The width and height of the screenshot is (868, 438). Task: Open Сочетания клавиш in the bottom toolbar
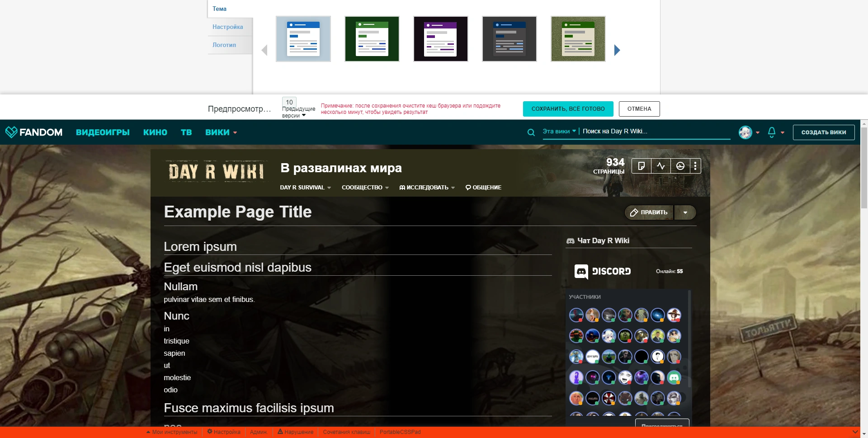pos(347,432)
